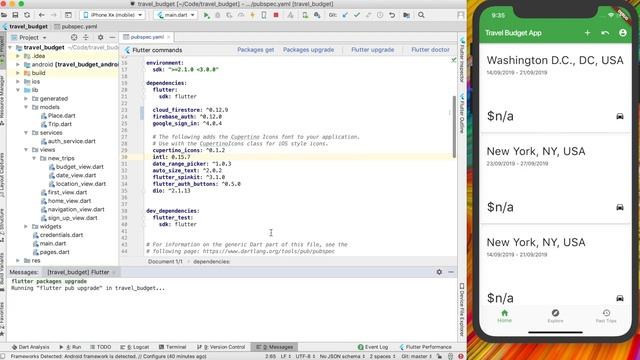Click the Open file folder toolbar icon
Screen dimensions: 640x360
(x=4, y=15)
